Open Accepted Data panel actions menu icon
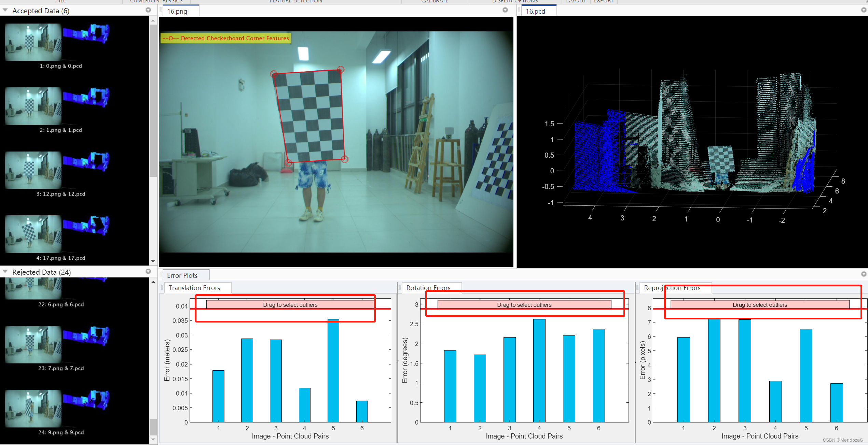 point(148,10)
